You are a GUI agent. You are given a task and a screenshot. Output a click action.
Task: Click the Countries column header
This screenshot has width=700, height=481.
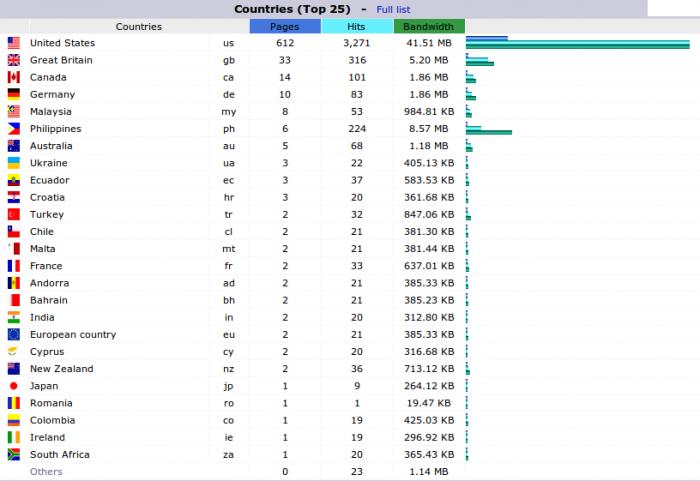(x=139, y=26)
